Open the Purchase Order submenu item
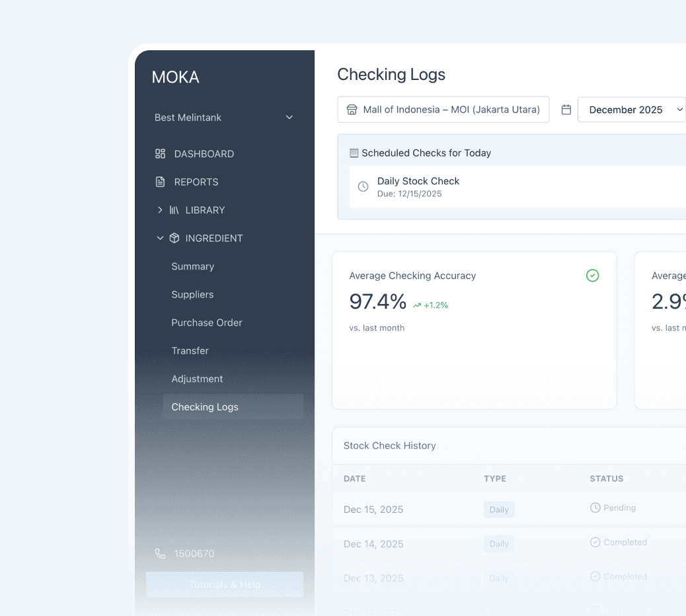Image resolution: width=686 pixels, height=616 pixels. pos(206,323)
